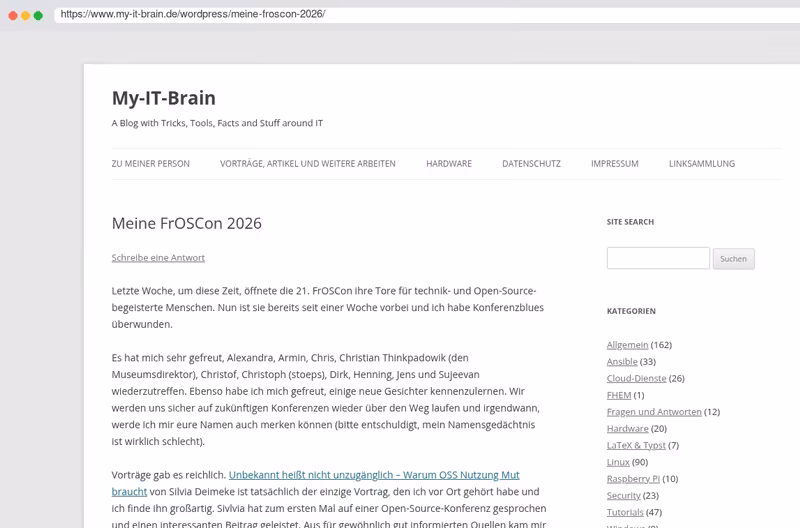
Task: Open the Unbekannt heißt nicht unzugänglich talk link
Action: 374,475
